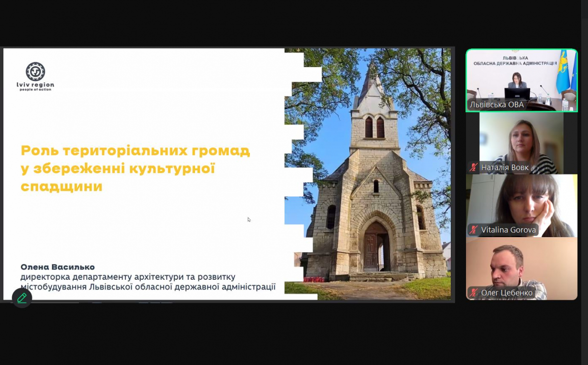Click the church tower spire in photo

coord(373,78)
